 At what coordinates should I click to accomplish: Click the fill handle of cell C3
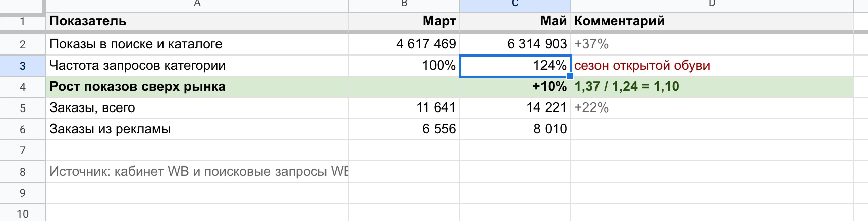point(570,76)
